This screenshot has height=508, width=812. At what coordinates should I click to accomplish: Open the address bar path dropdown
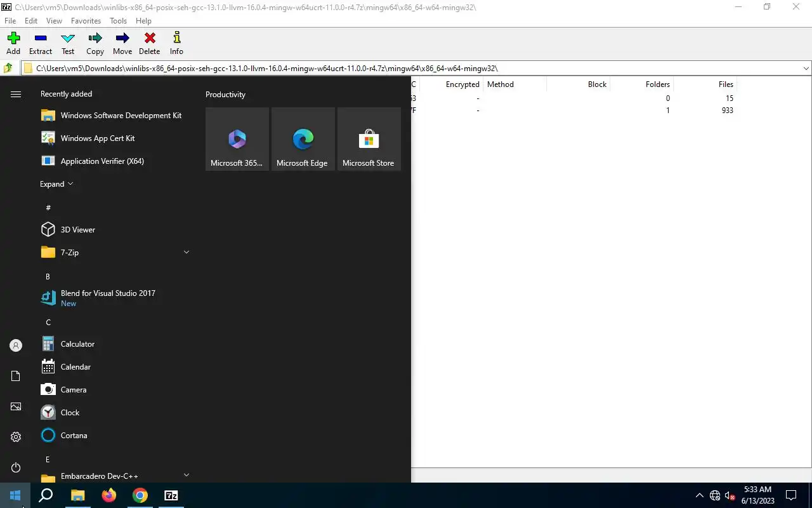806,68
